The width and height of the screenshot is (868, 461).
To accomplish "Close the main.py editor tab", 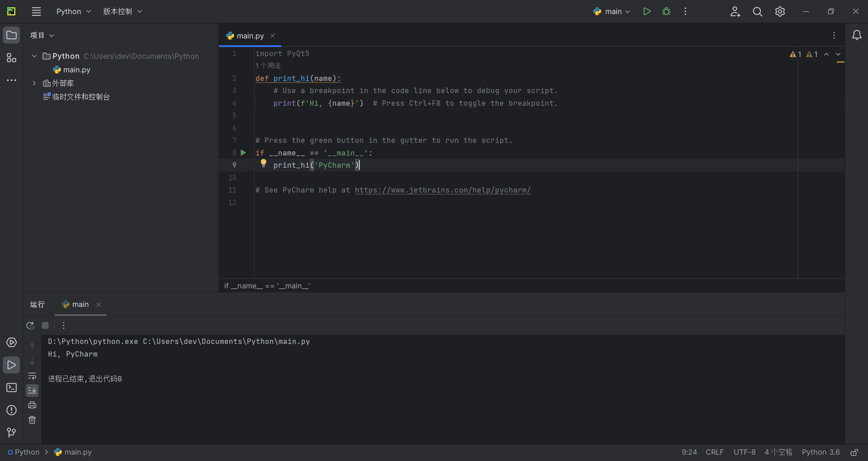I will coord(273,36).
